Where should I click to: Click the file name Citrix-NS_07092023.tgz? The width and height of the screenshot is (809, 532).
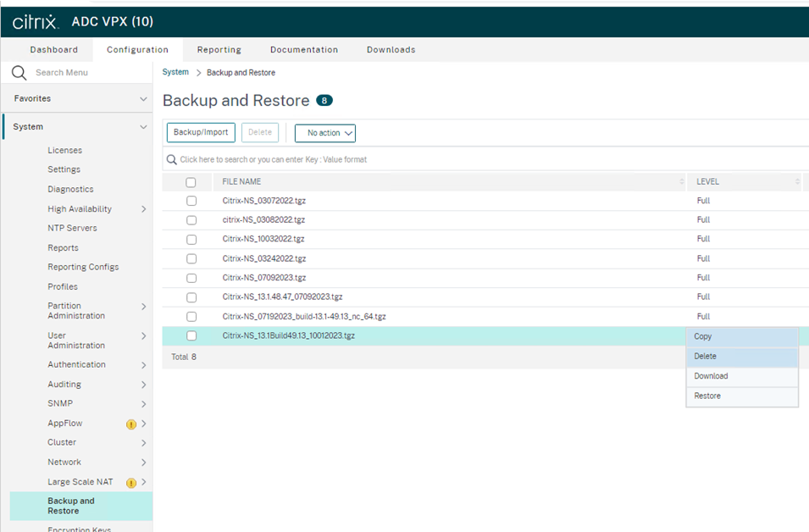click(264, 278)
